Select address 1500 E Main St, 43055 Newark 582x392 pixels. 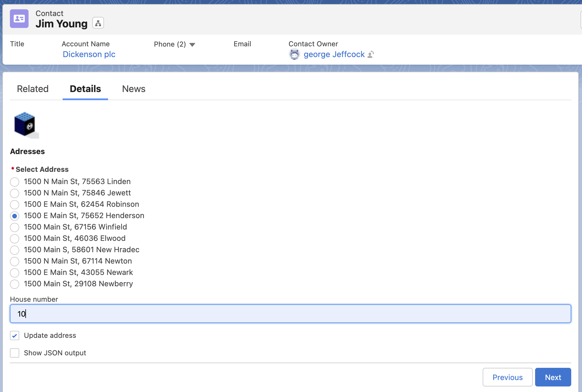coord(15,273)
